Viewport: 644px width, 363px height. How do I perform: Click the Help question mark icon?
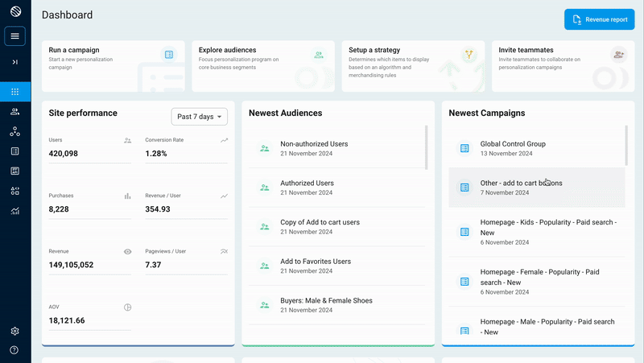pos(15,350)
